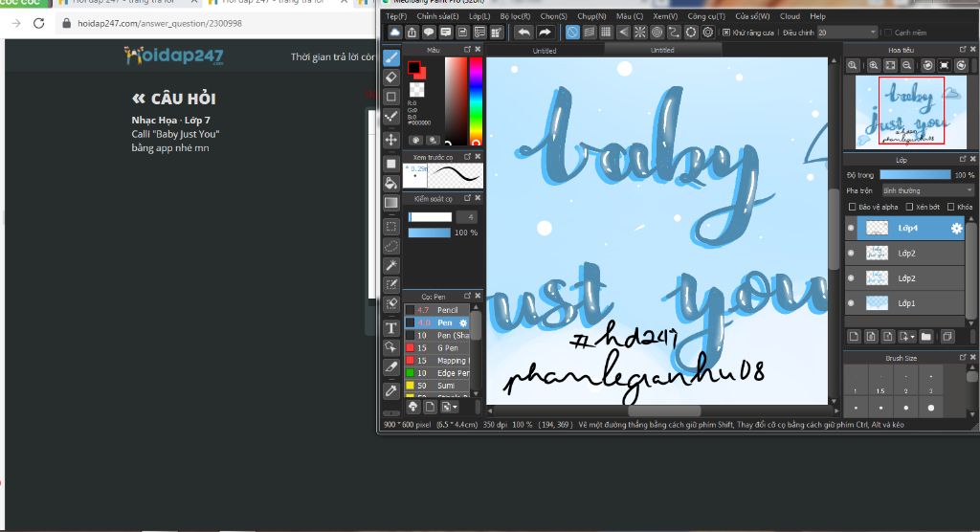
Task: Click the hoidap247 logo in browser
Action: (174, 55)
